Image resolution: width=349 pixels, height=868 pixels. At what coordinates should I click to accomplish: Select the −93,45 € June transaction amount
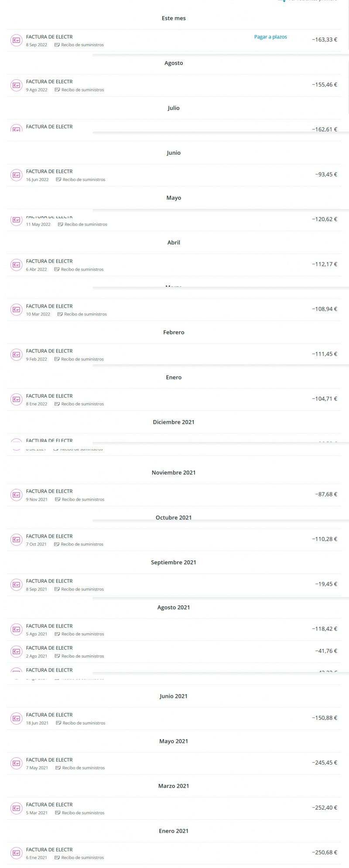[326, 175]
